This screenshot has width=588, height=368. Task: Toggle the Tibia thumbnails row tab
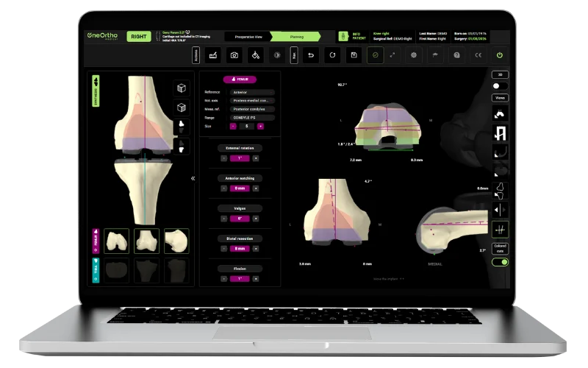pos(96,270)
